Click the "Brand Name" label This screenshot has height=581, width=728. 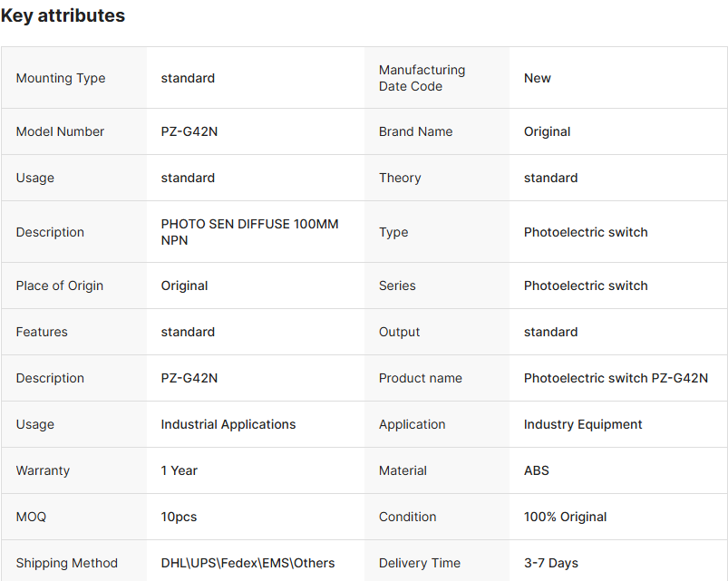(415, 131)
